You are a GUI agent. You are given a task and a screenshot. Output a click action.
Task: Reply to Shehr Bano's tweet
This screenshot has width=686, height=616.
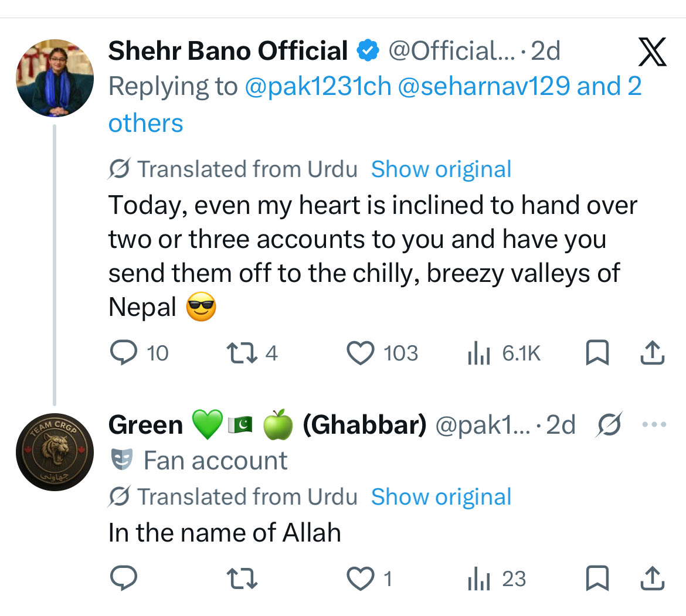point(123,353)
